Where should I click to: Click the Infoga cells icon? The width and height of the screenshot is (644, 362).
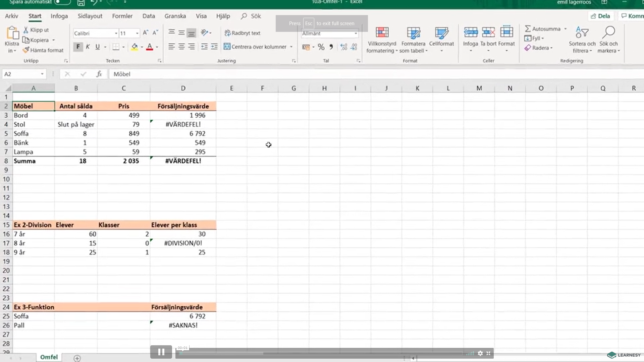click(471, 33)
